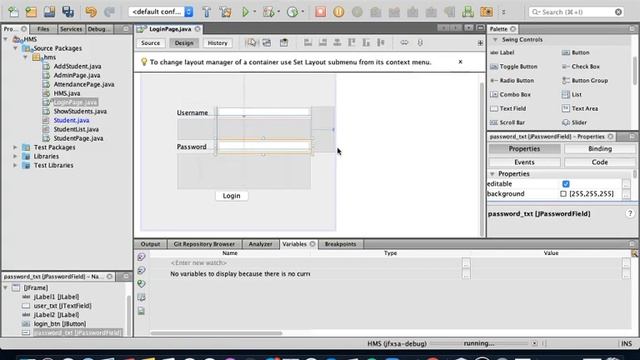Click the New File toolbar icon
The width and height of the screenshot is (640, 360).
click(13, 12)
